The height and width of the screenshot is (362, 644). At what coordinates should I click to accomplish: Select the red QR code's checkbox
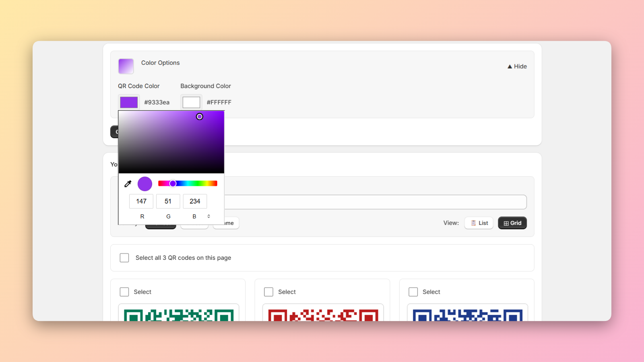point(268,292)
